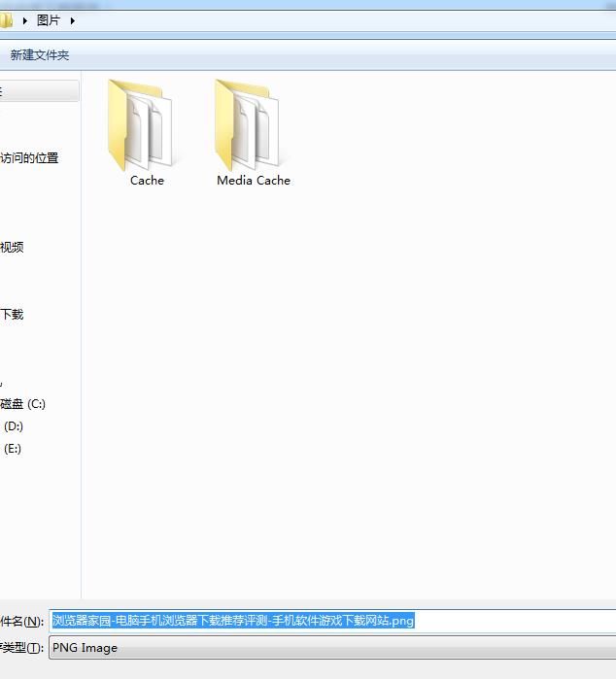Click 新建文件夹 toolbar button
This screenshot has width=616, height=679.
click(x=40, y=55)
